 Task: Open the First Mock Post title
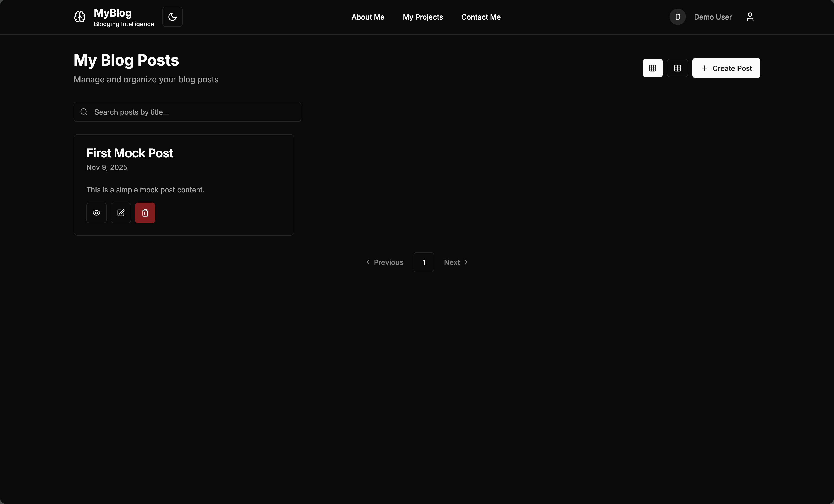coord(130,153)
